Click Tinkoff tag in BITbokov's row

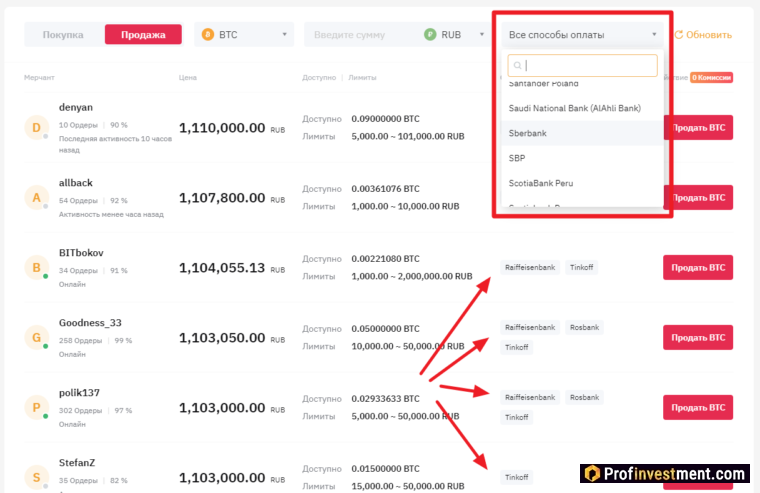click(x=581, y=268)
